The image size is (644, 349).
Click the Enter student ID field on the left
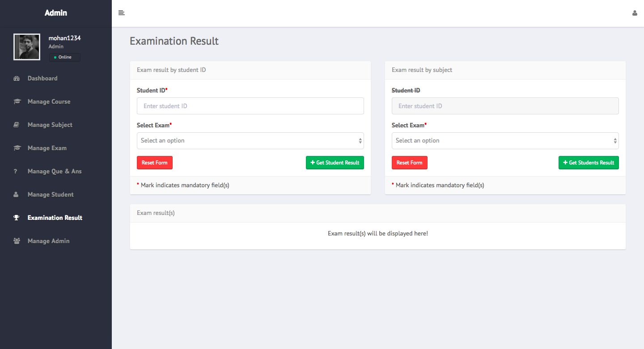[x=250, y=106]
